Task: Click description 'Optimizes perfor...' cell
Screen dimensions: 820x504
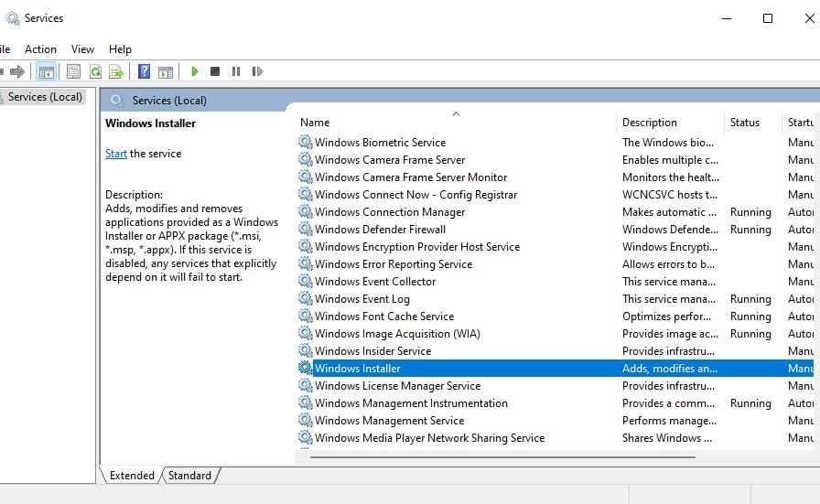Action: pos(667,316)
